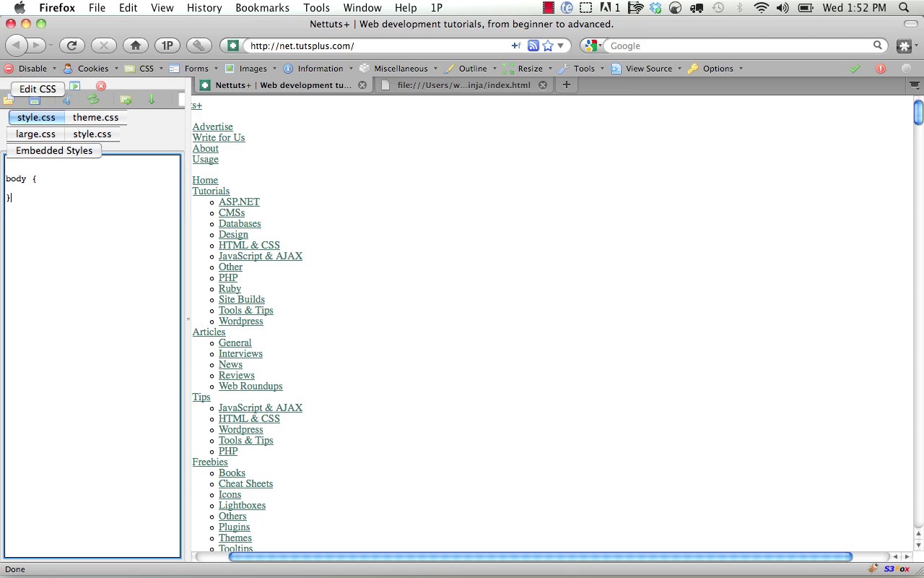The height and width of the screenshot is (578, 924).
Task: Open the Information dropdown menu
Action: click(x=318, y=69)
